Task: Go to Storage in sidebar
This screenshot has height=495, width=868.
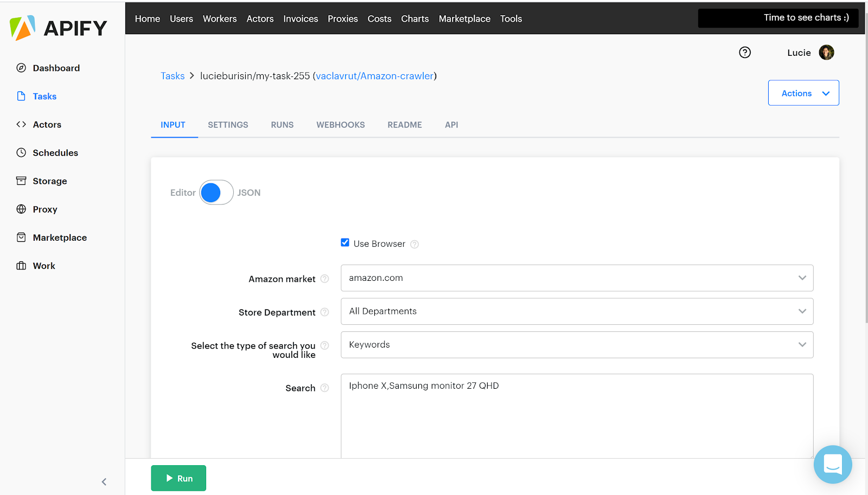Action: [50, 181]
